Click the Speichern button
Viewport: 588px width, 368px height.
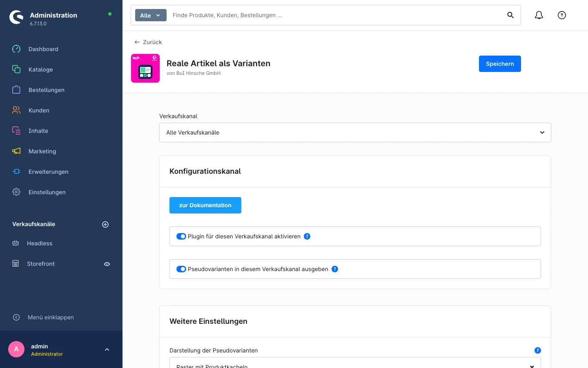point(500,64)
